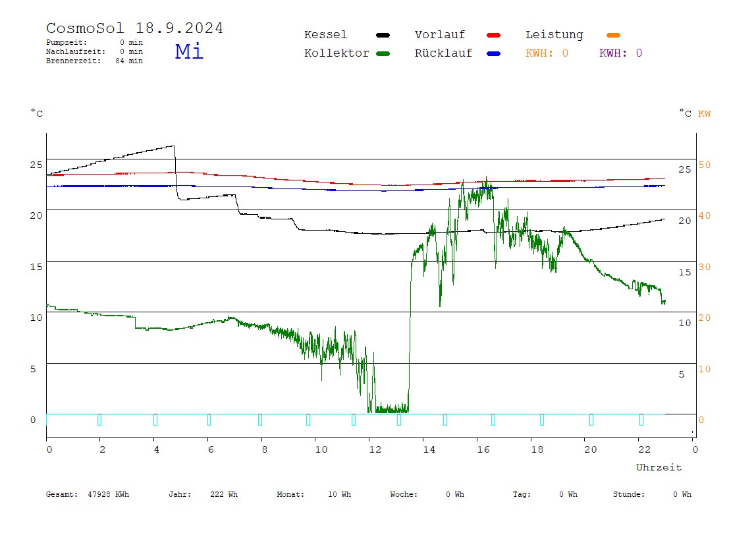The image size is (756, 535).
Task: Select the orange "KW" unit label
Action: click(x=705, y=114)
